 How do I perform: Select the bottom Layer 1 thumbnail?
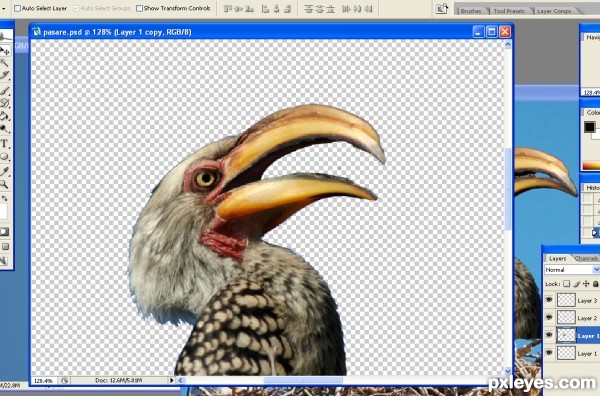[566, 353]
